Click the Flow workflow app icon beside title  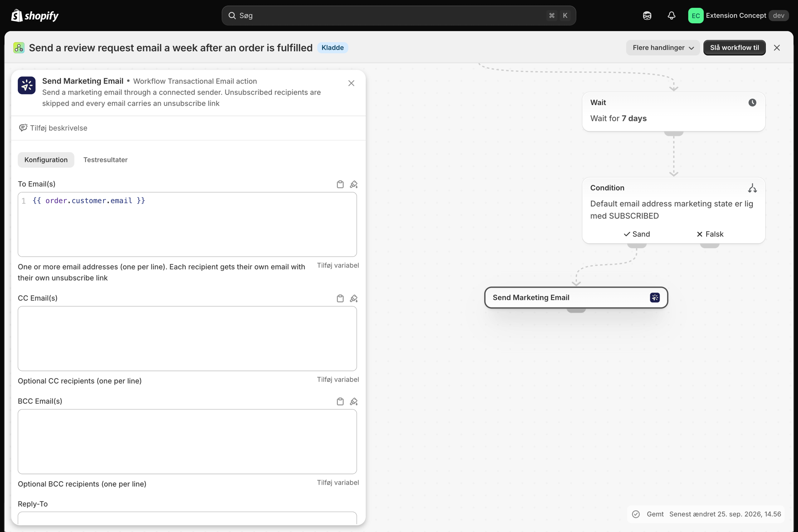click(19, 48)
